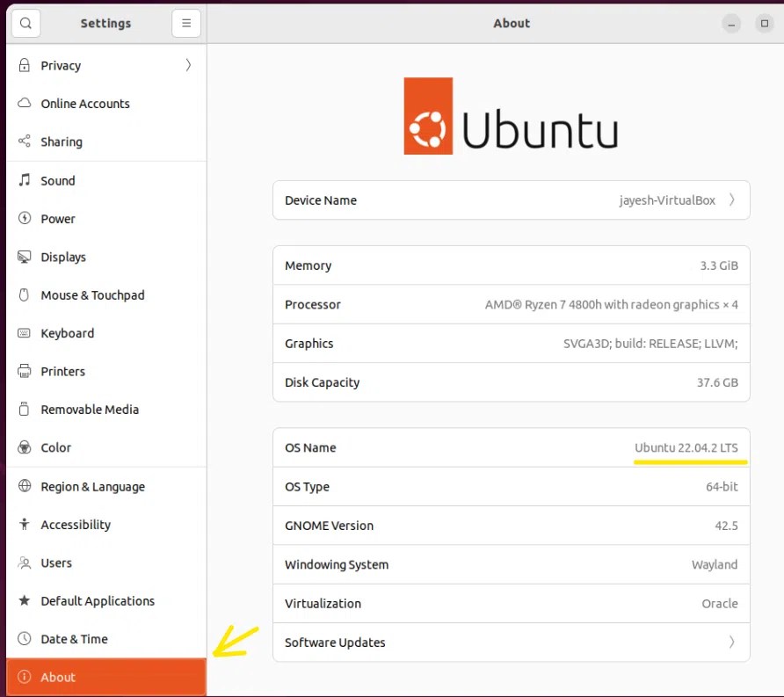Viewport: 784px width, 697px height.
Task: Select the OS Name row showing Ubuntu 22.04.2
Action: click(510, 447)
